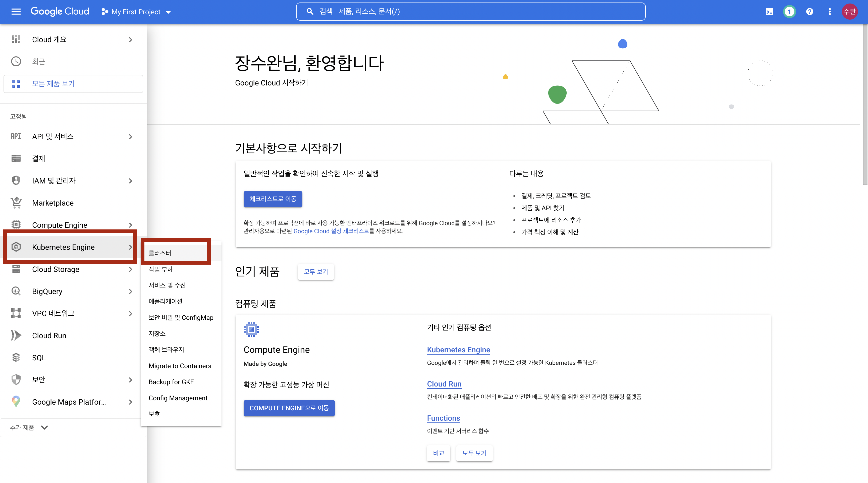The image size is (868, 483).
Task: Select 클러스터 in Kubernetes submenu
Action: click(x=181, y=253)
